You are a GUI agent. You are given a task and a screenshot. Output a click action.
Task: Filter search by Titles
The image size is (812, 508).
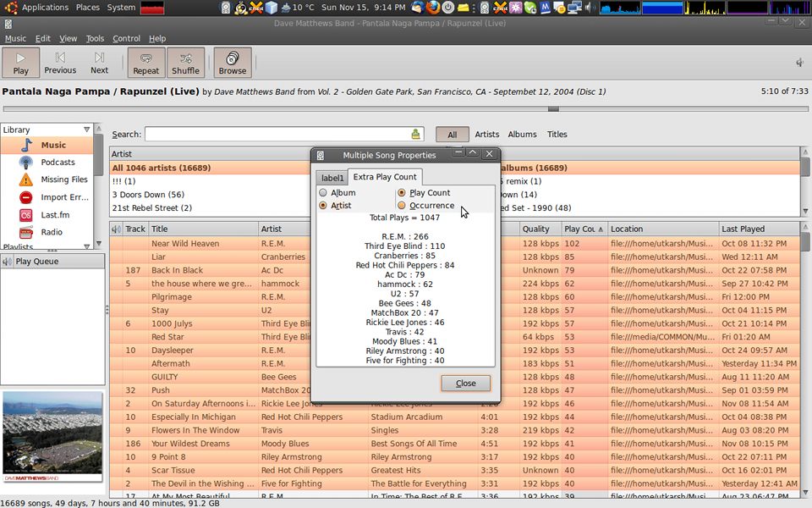point(557,135)
